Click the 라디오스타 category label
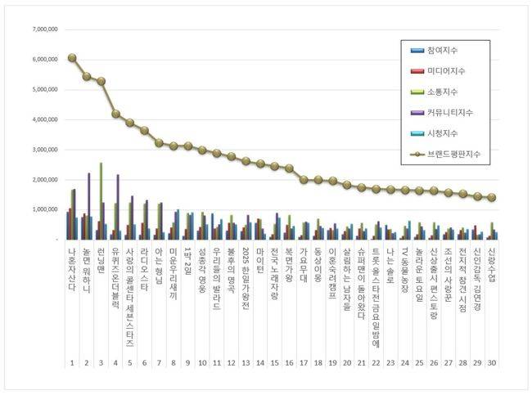Image resolution: width=532 pixels, height=395 pixels. tap(144, 267)
